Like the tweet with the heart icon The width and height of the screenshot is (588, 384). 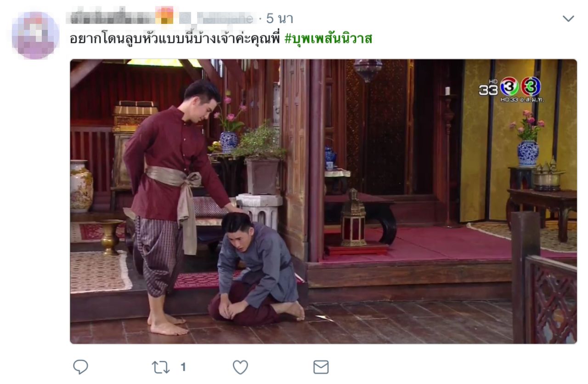[240, 367]
